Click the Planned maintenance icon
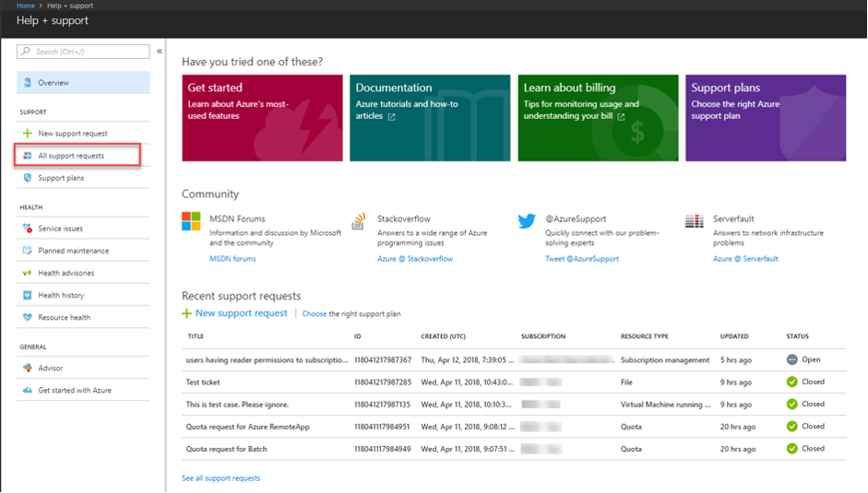This screenshot has width=868, height=493. click(x=28, y=251)
